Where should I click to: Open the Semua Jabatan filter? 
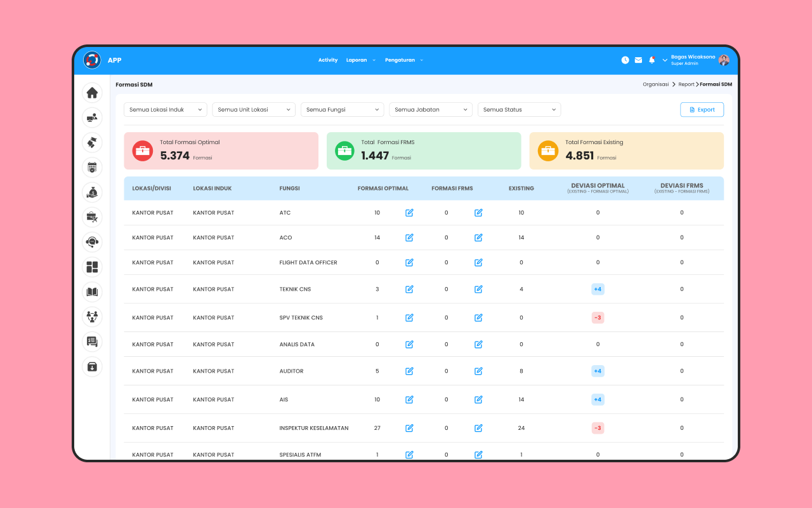point(431,110)
